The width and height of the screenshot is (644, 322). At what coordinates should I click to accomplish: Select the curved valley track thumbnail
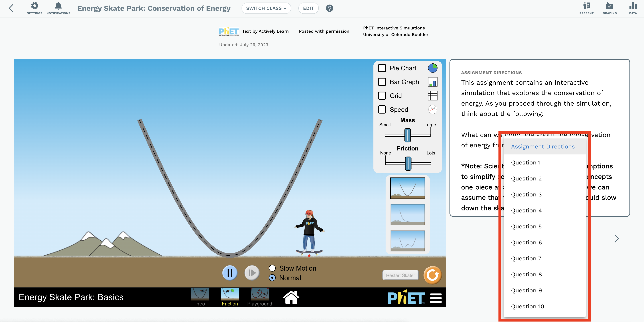point(407,188)
